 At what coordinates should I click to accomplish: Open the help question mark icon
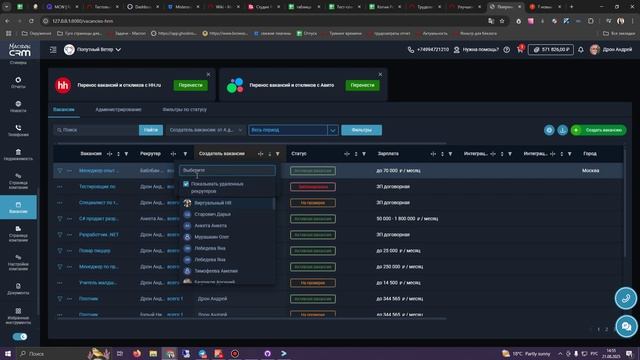(507, 49)
